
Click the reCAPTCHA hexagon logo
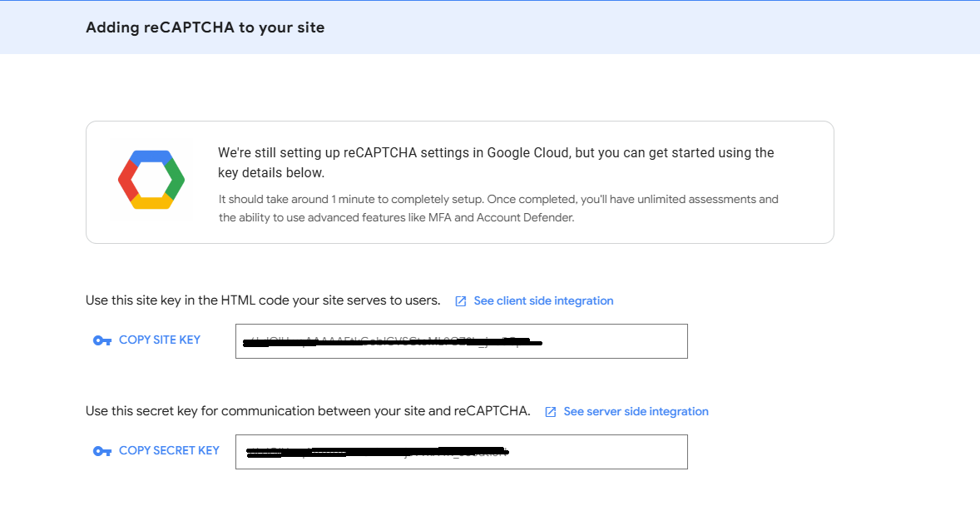pyautogui.click(x=151, y=179)
